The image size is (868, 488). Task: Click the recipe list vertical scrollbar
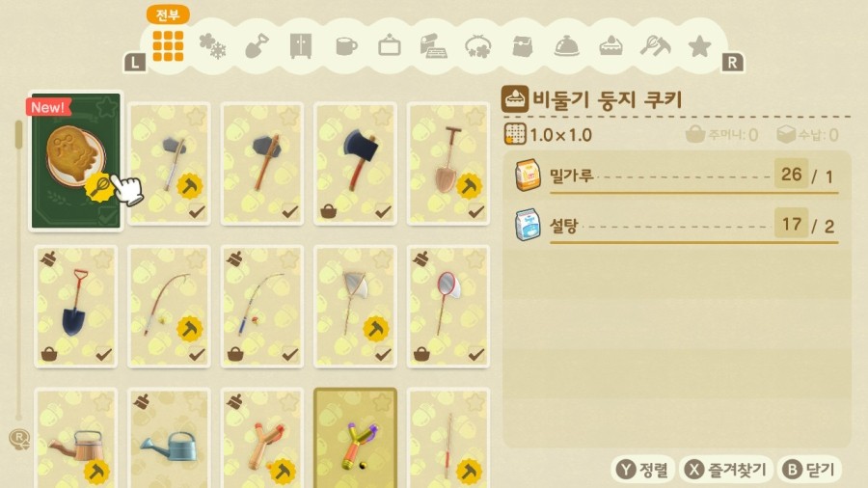point(18,269)
